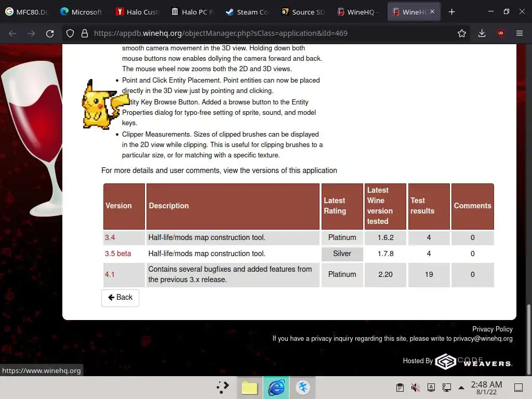Switch to the Halo PC tab
The height and width of the screenshot is (399, 532).
(192, 12)
